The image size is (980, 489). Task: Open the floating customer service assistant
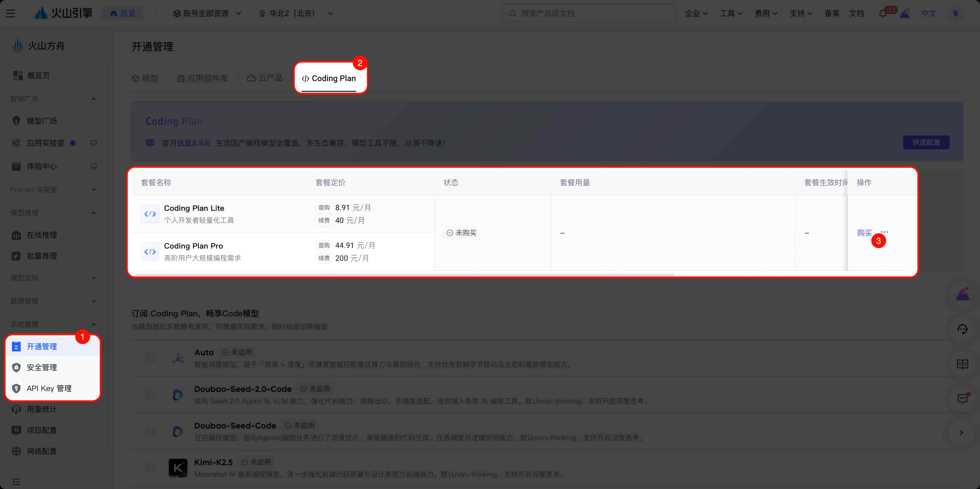(x=963, y=329)
